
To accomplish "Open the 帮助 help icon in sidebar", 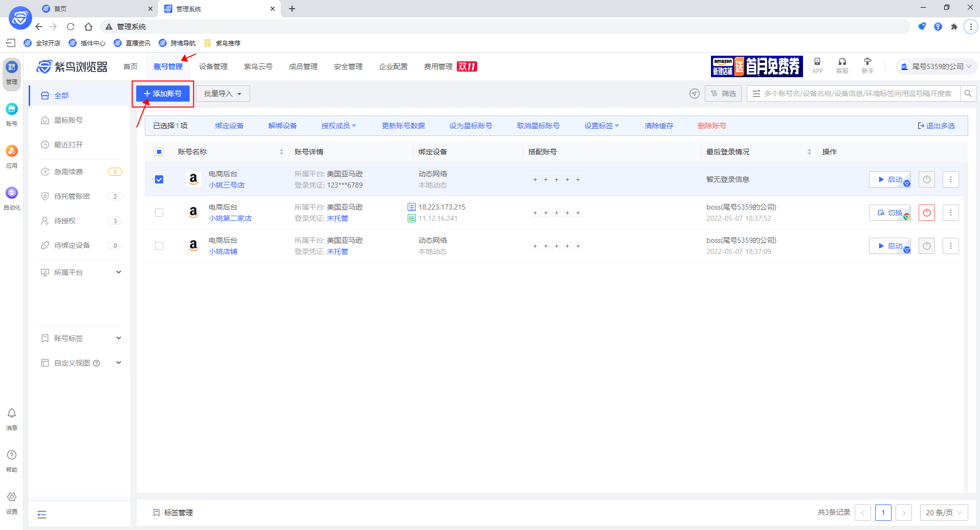I will point(11,458).
